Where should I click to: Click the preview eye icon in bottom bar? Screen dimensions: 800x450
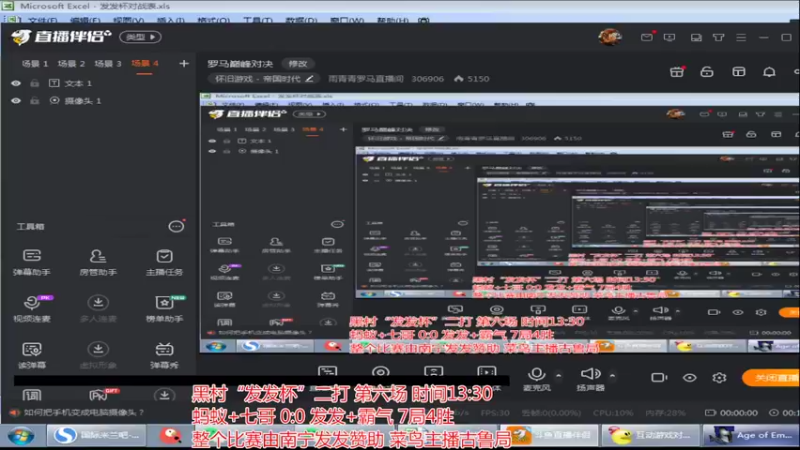click(689, 378)
